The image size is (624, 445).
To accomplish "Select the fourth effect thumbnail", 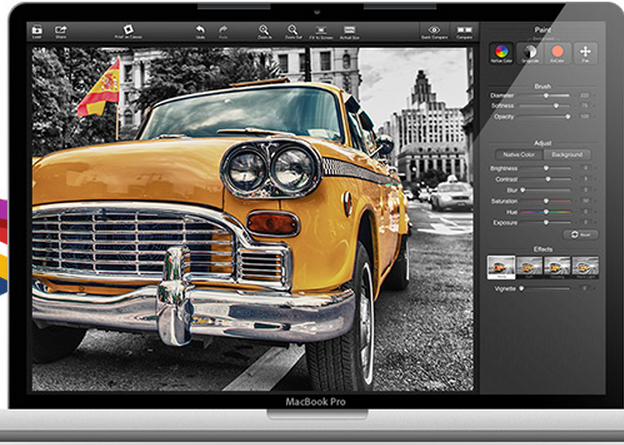I will pyautogui.click(x=585, y=267).
